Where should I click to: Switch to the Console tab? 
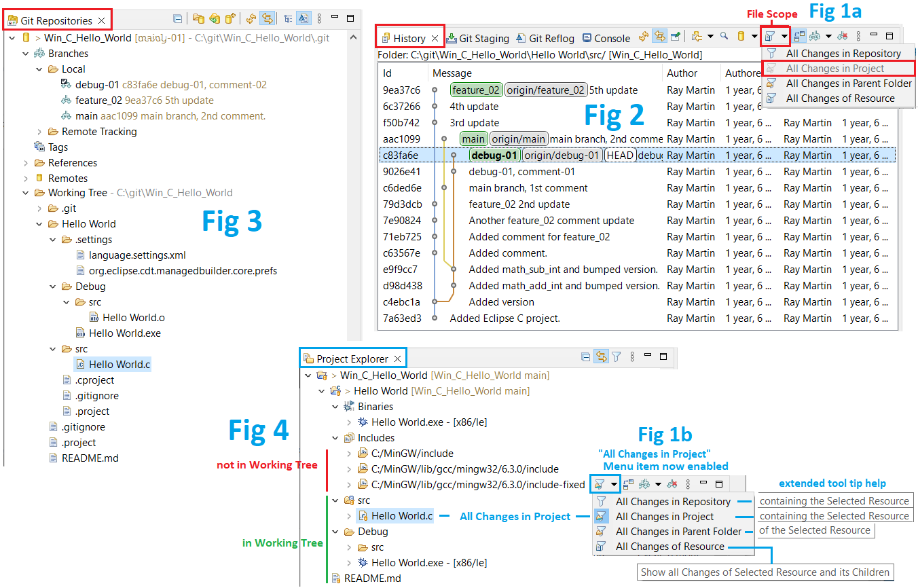pyautogui.click(x=606, y=39)
